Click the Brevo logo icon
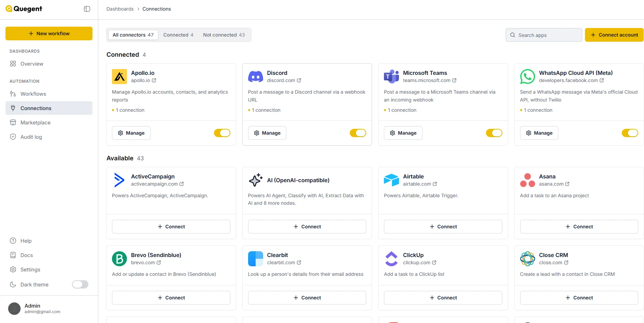644x323 pixels. [x=119, y=259]
